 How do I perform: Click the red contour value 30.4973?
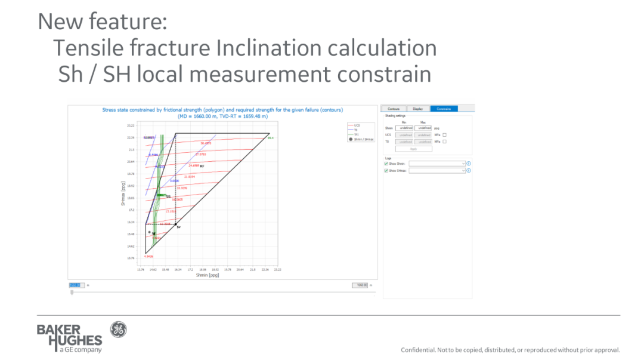(206, 143)
